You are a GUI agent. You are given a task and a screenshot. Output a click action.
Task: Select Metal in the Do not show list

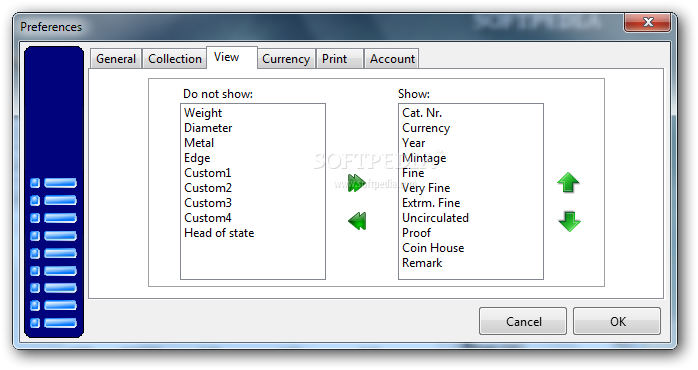point(252,143)
